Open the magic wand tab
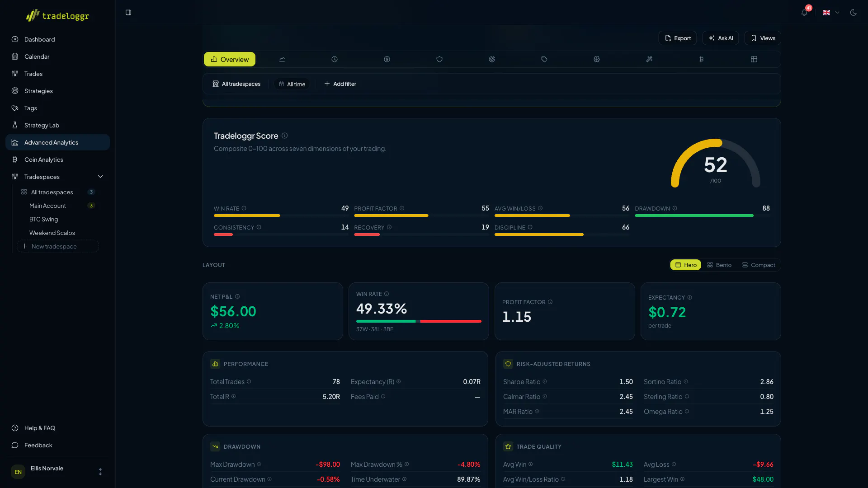Image resolution: width=868 pixels, height=488 pixels. click(649, 59)
